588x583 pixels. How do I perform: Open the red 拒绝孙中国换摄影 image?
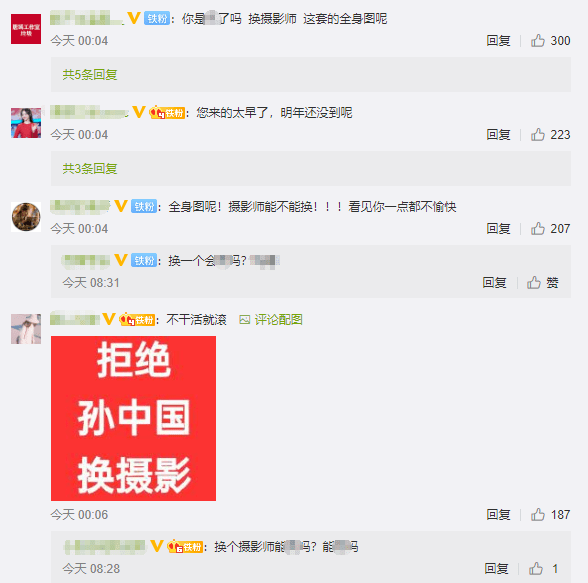[134, 418]
